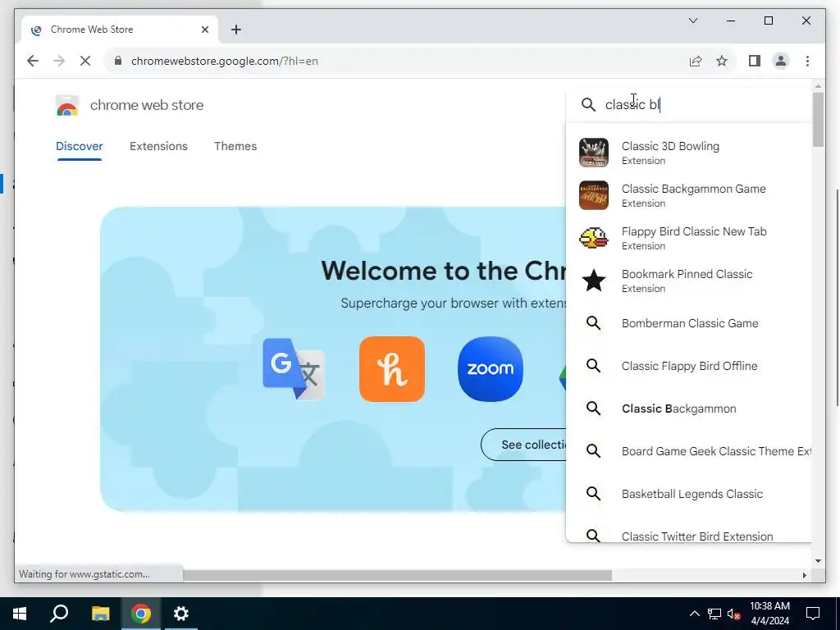Click the page vertical scrollbar thumb
This screenshot has width=840, height=630.
(818, 120)
